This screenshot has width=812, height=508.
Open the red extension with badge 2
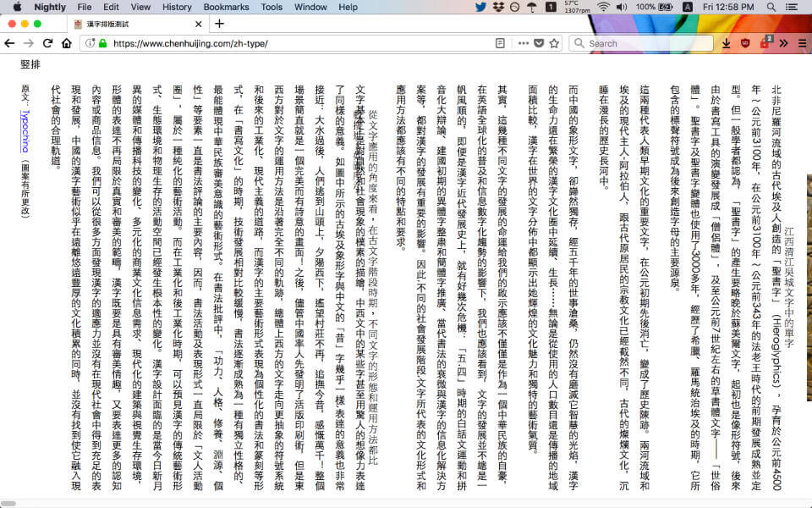click(x=765, y=43)
